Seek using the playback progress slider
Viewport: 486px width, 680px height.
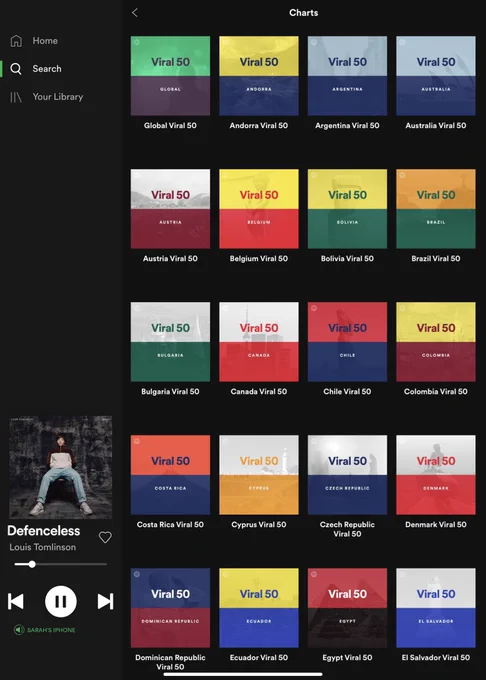[x=60, y=564]
